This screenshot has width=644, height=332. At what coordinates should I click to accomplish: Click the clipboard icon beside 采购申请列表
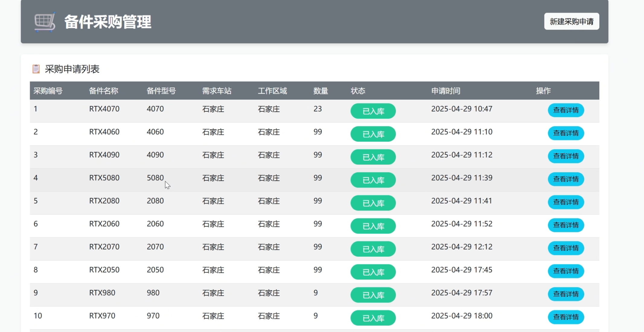click(36, 69)
